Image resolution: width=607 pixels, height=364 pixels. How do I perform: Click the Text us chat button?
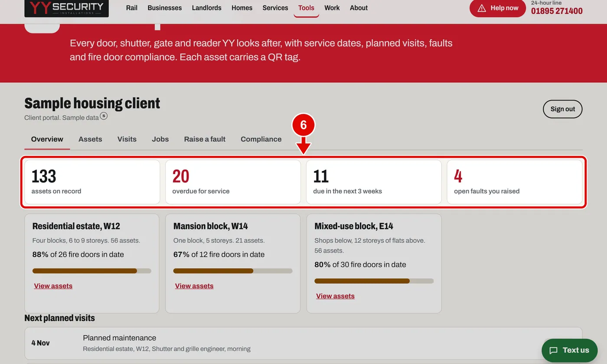point(570,351)
